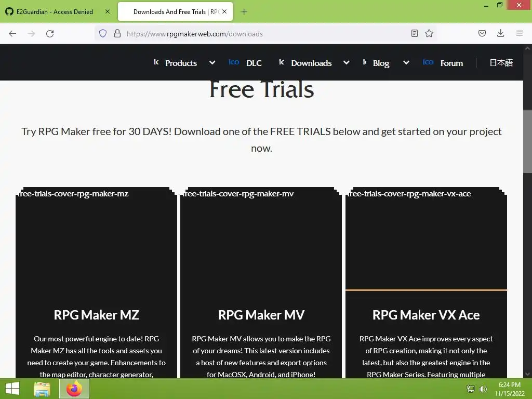Open the tracking protection shield icon

(103, 33)
